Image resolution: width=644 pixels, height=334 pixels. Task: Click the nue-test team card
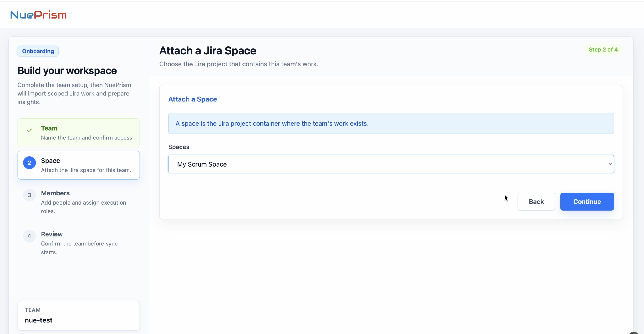(x=79, y=316)
